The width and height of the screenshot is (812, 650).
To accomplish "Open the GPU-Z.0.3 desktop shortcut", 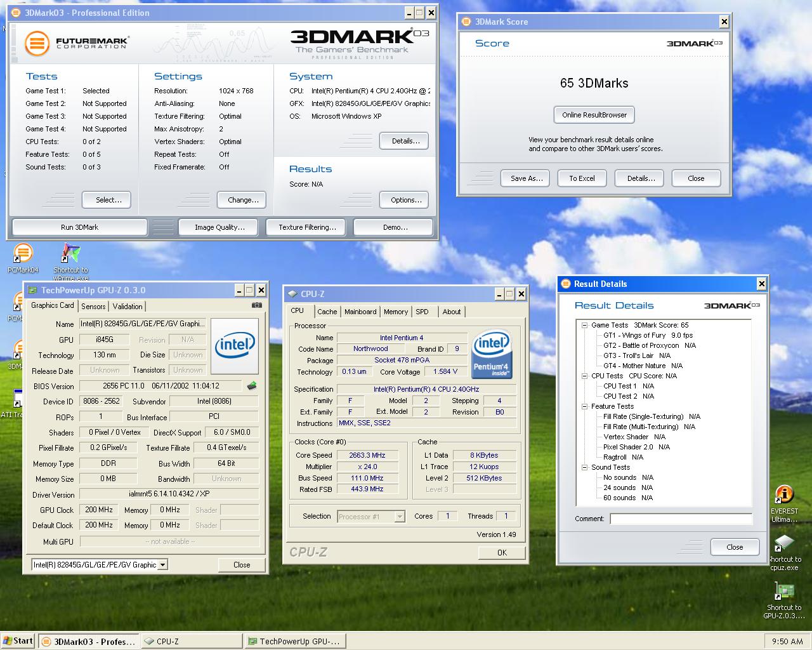I will pyautogui.click(x=785, y=600).
